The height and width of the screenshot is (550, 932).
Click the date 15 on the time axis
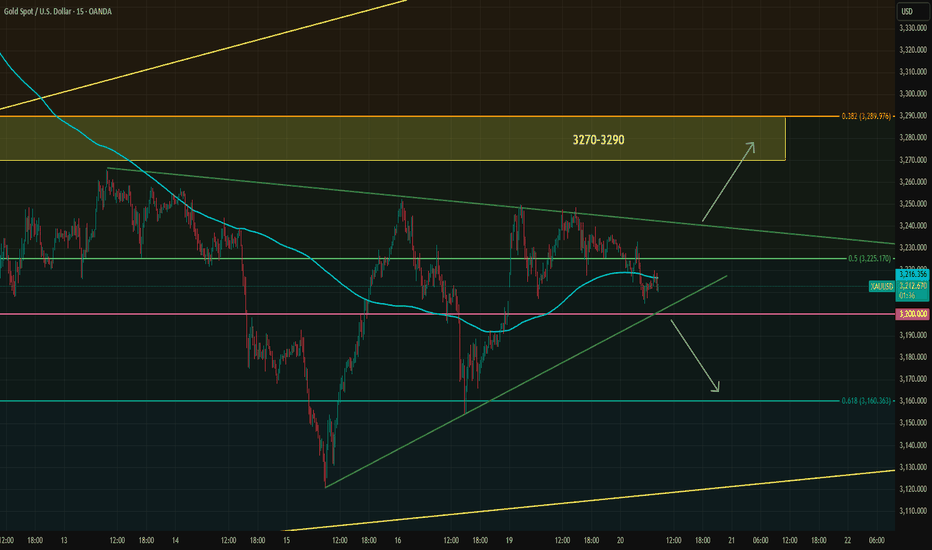click(x=286, y=540)
